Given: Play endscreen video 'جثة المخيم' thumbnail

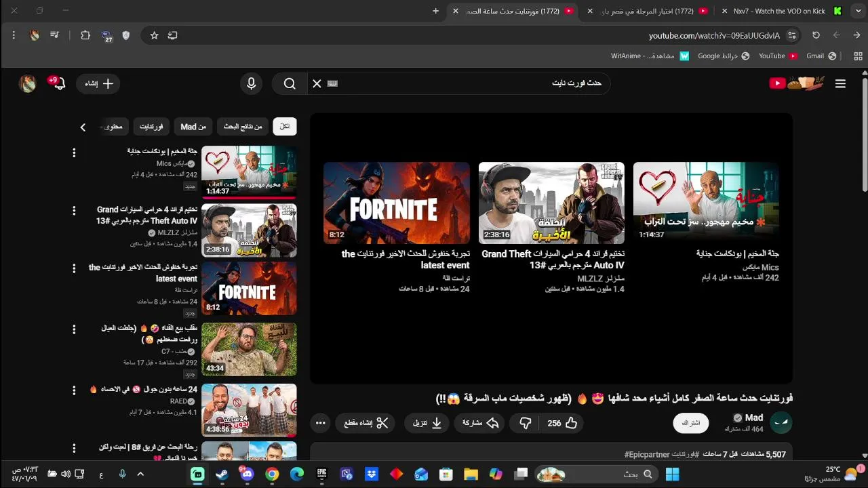Looking at the screenshot, I should [706, 203].
